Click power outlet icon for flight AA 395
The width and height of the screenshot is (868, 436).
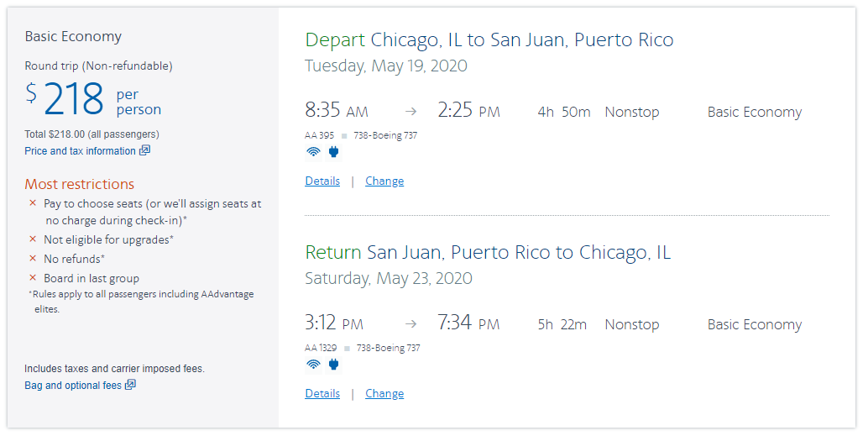[x=332, y=152]
